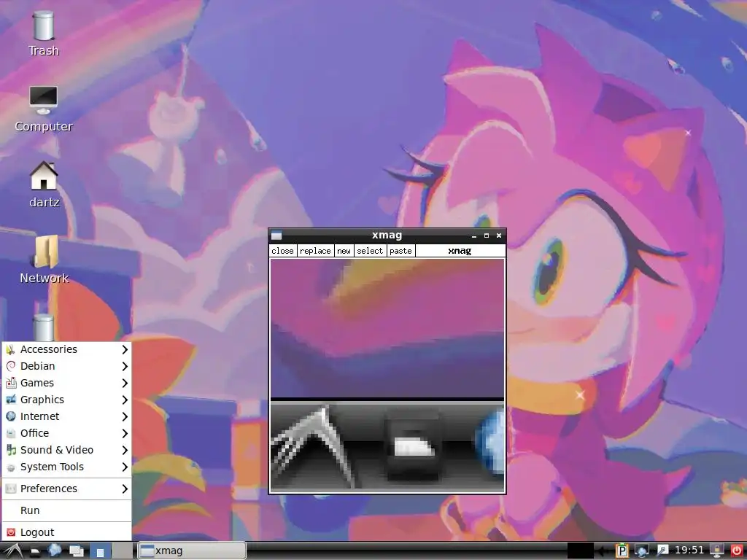This screenshot has width=747, height=560.
Task: Expand the Graphics submenu arrow
Action: 125,400
